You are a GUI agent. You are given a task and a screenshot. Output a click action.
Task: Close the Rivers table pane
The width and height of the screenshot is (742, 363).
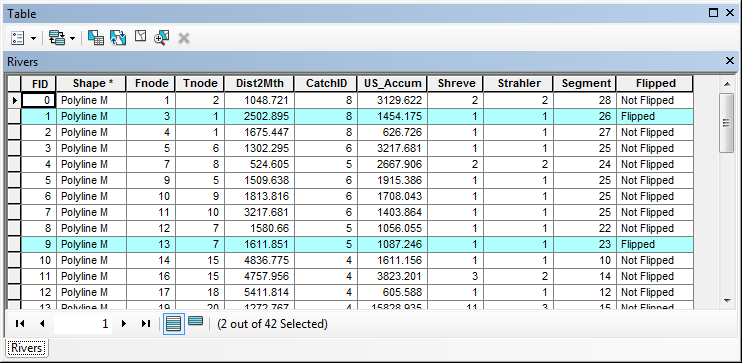730,61
